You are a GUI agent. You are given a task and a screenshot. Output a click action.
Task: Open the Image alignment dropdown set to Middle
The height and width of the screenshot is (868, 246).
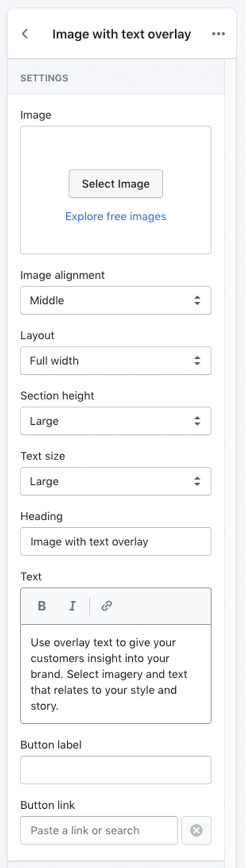(116, 301)
